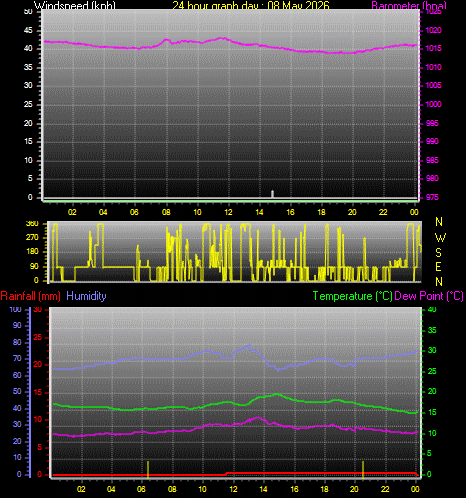Click "25" on the red rainfall axis
466x498 pixels.
pos(38,337)
